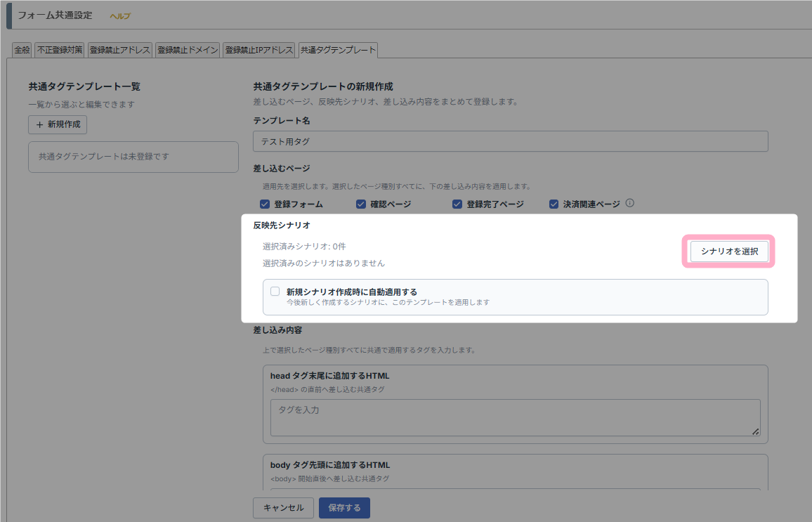The height and width of the screenshot is (522, 812).
Task: Open the 登録禁止アドレス tab
Action: pos(120,50)
